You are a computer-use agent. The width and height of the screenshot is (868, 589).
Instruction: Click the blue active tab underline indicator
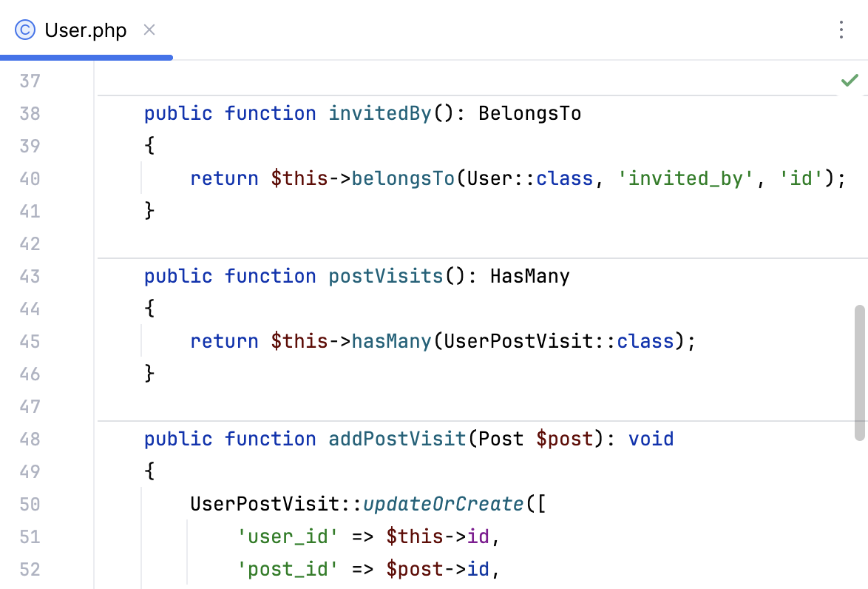click(x=85, y=56)
